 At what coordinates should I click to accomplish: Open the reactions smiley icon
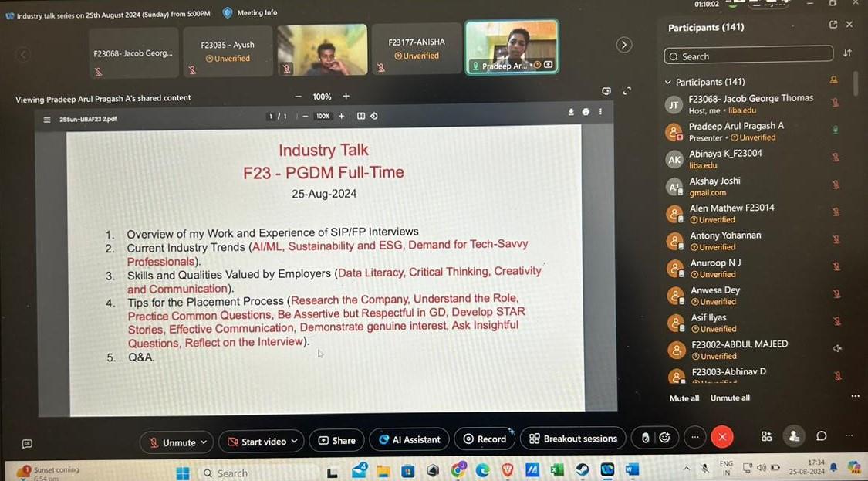[x=665, y=438]
